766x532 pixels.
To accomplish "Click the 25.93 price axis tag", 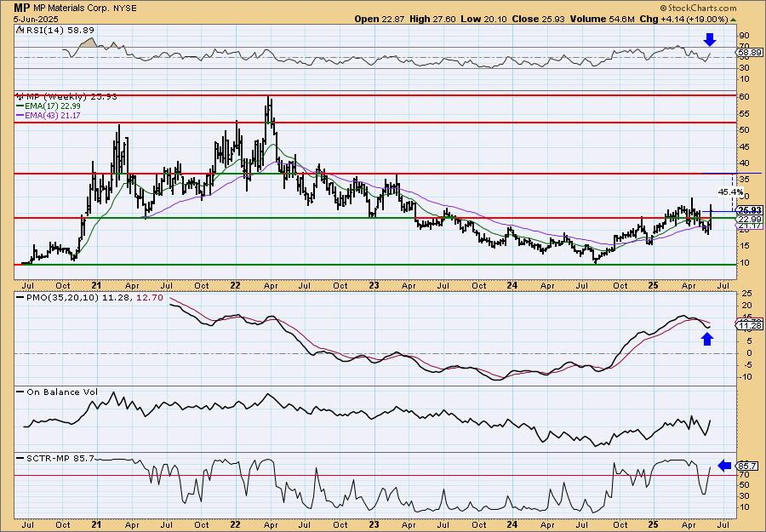I will [x=749, y=210].
